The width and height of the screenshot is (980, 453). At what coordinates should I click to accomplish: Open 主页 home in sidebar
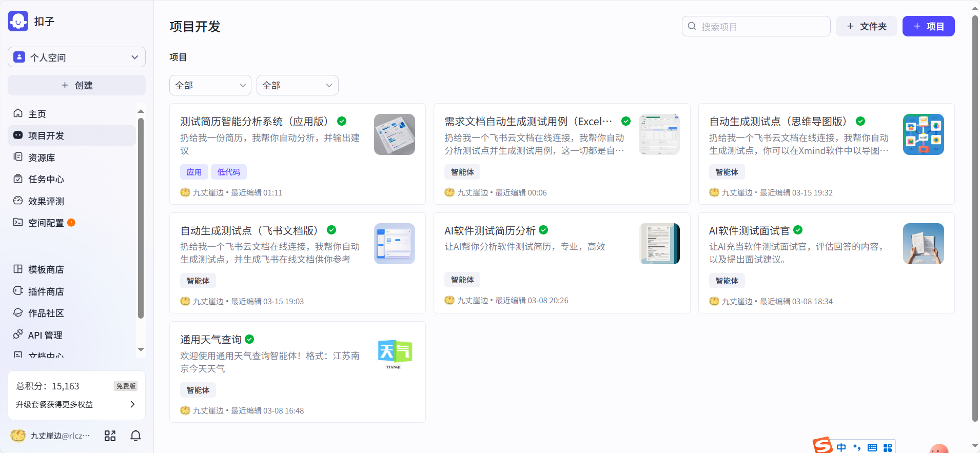tap(37, 114)
